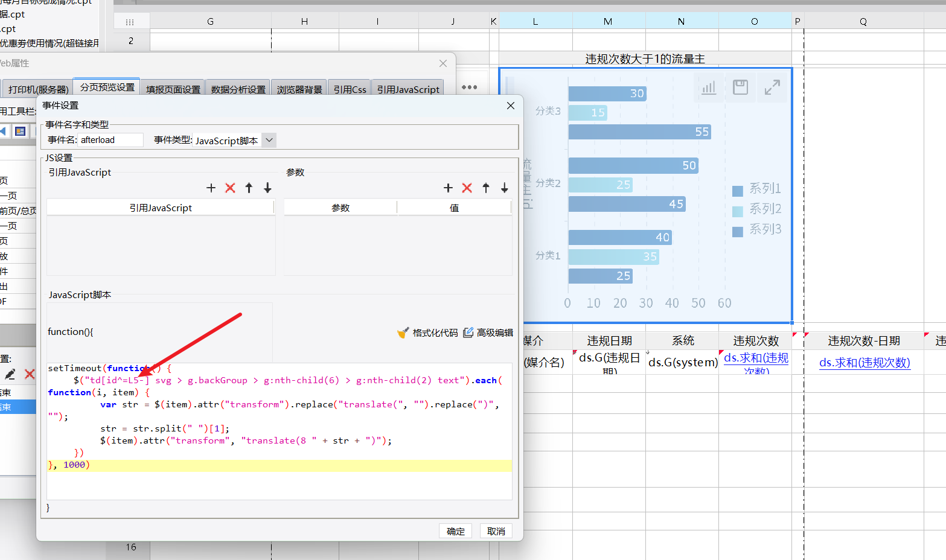Select column header N
The width and height of the screenshot is (946, 560).
(x=681, y=22)
